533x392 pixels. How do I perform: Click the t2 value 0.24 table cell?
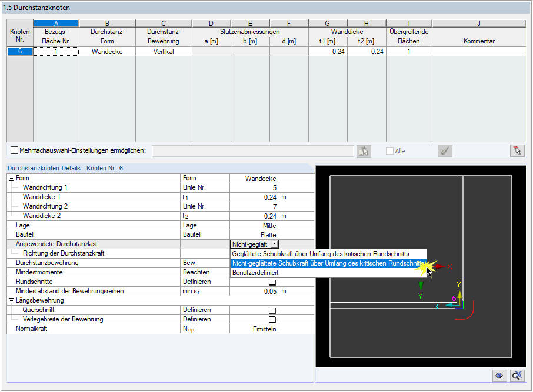[x=367, y=51]
